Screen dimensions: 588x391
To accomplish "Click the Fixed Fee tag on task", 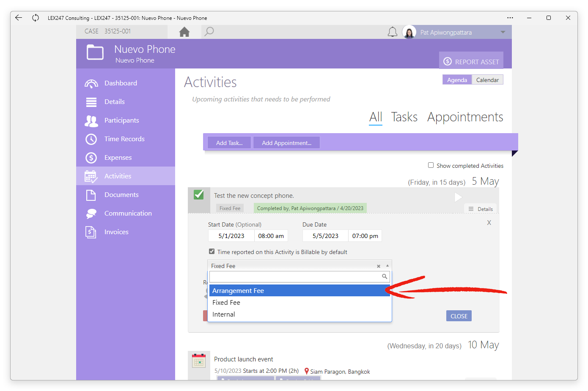I will (x=230, y=208).
